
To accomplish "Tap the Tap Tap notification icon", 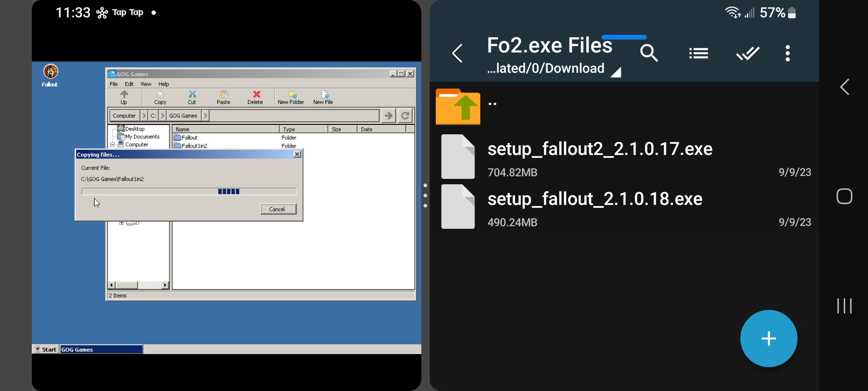I will pyautogui.click(x=120, y=13).
